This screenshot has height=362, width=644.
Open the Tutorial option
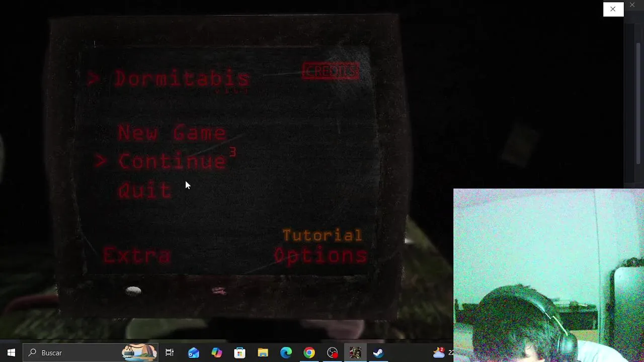tap(322, 235)
